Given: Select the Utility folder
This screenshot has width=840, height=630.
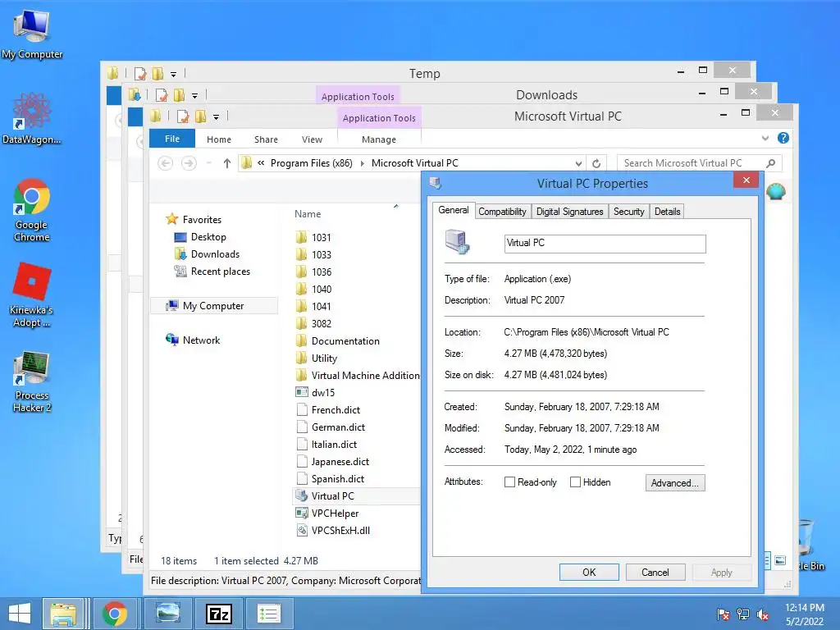Looking at the screenshot, I should click(324, 358).
